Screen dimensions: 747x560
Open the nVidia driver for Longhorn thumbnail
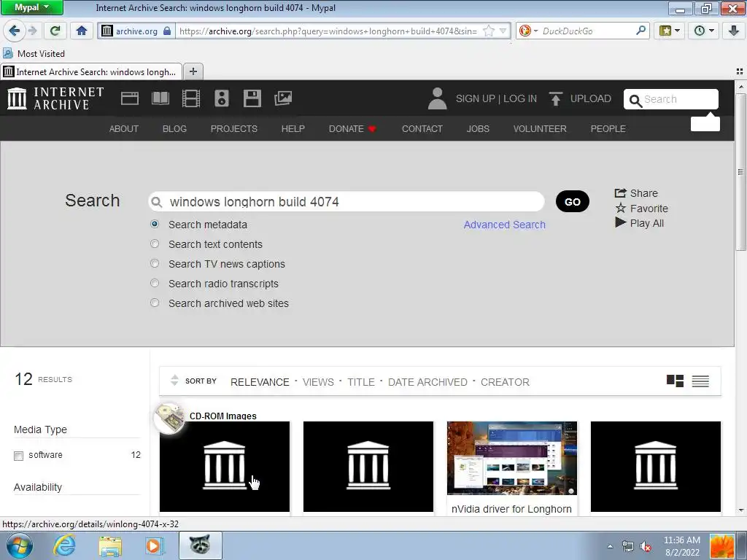(511, 458)
